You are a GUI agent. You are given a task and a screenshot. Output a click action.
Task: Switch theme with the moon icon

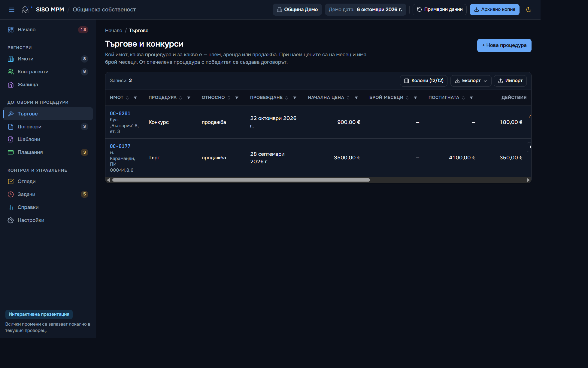coord(529,10)
